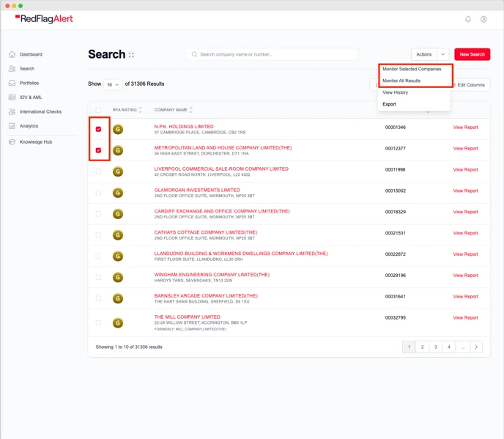Click G rating badge for Cathays Cottage

(x=118, y=235)
